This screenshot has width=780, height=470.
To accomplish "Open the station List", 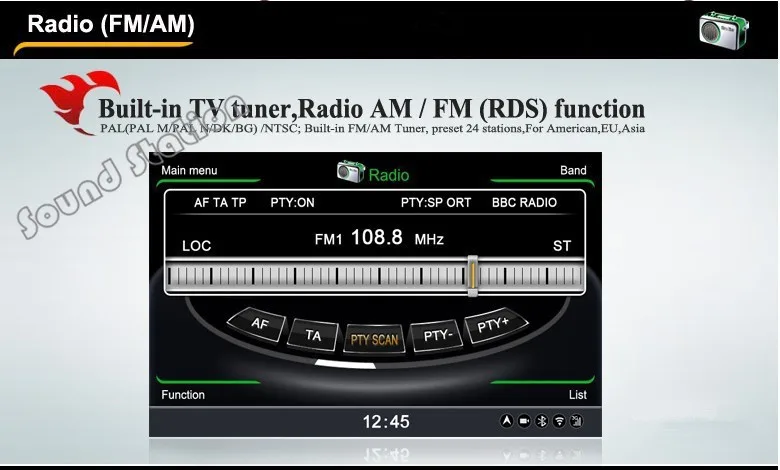I will 578,395.
